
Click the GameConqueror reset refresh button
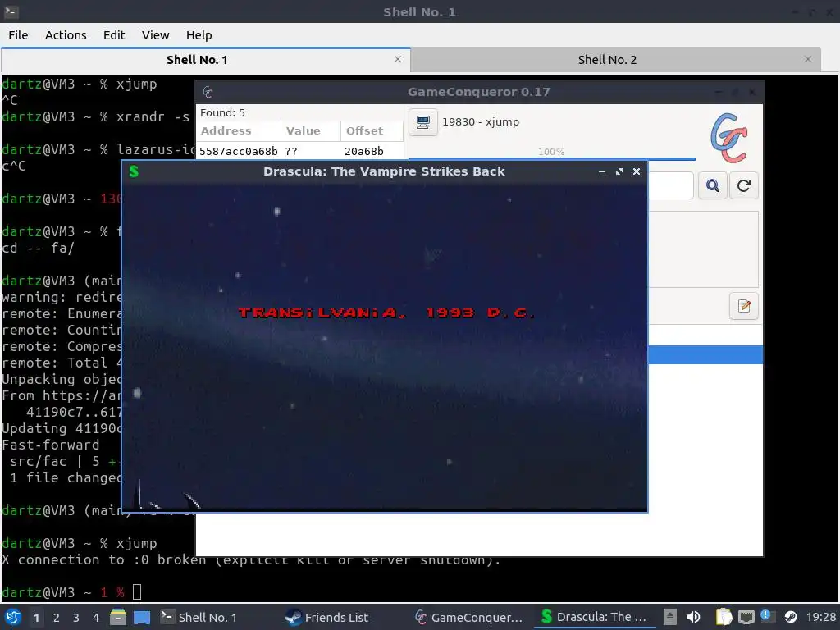[x=743, y=185]
